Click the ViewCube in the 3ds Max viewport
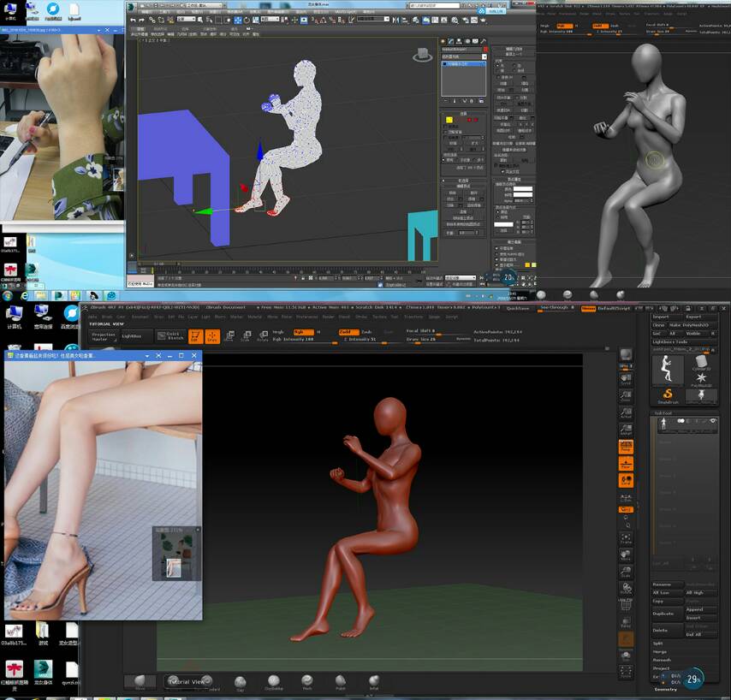 click(422, 55)
